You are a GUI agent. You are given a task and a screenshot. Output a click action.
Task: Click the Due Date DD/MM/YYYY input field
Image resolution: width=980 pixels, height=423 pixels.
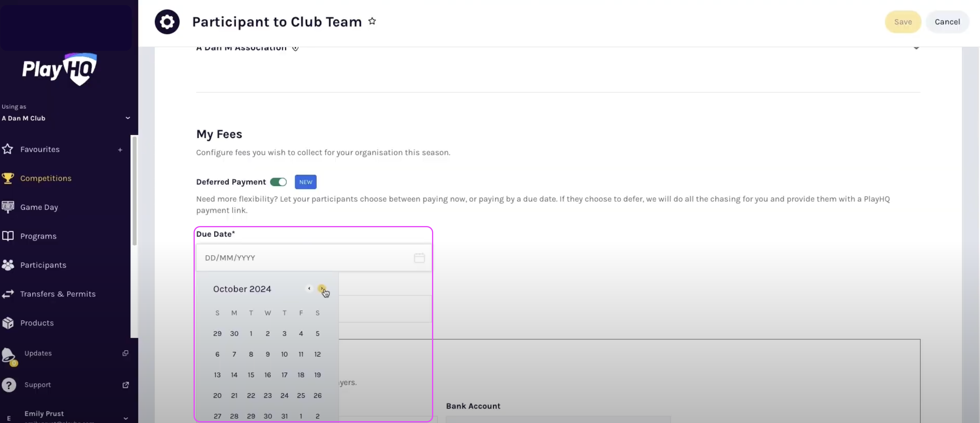304,258
